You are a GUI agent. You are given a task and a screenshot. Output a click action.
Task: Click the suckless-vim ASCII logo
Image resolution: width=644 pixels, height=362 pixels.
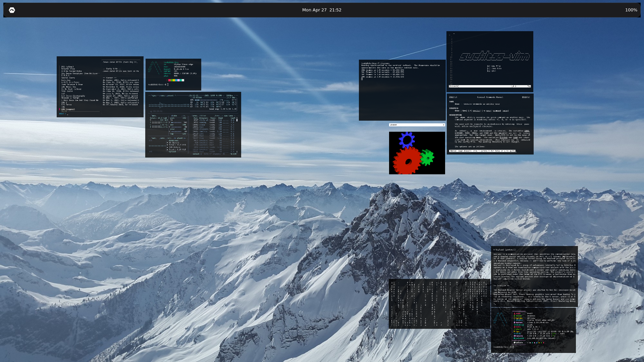click(x=494, y=56)
